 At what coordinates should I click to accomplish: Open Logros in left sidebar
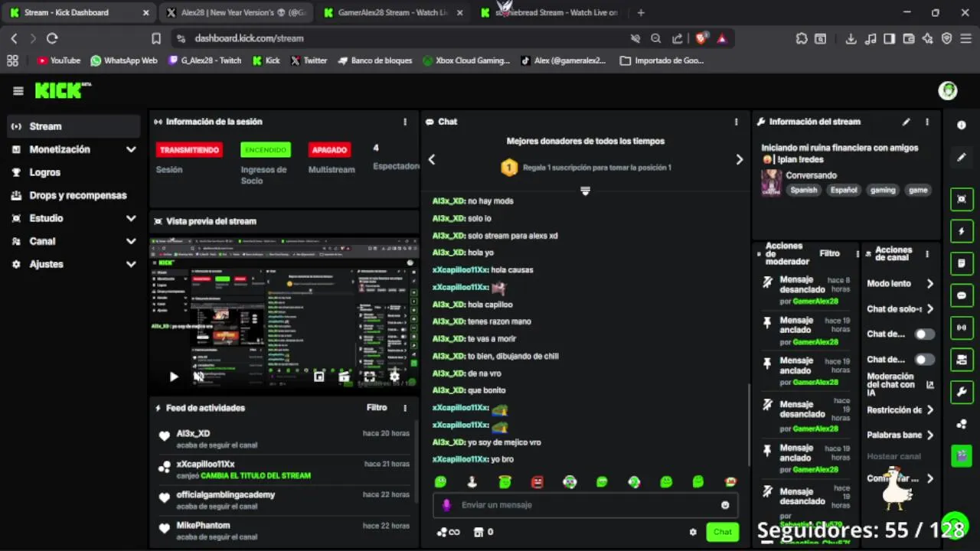[x=74, y=172]
